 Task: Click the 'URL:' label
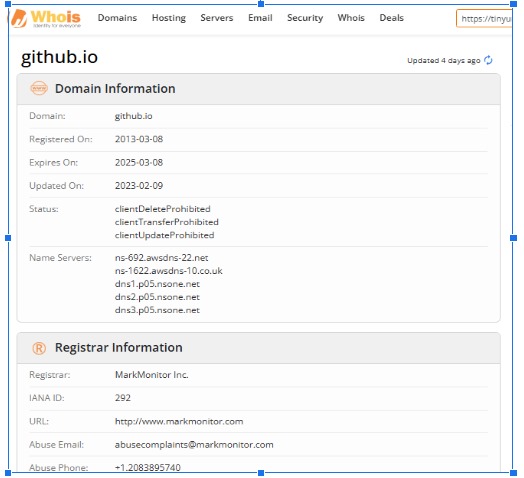point(39,421)
